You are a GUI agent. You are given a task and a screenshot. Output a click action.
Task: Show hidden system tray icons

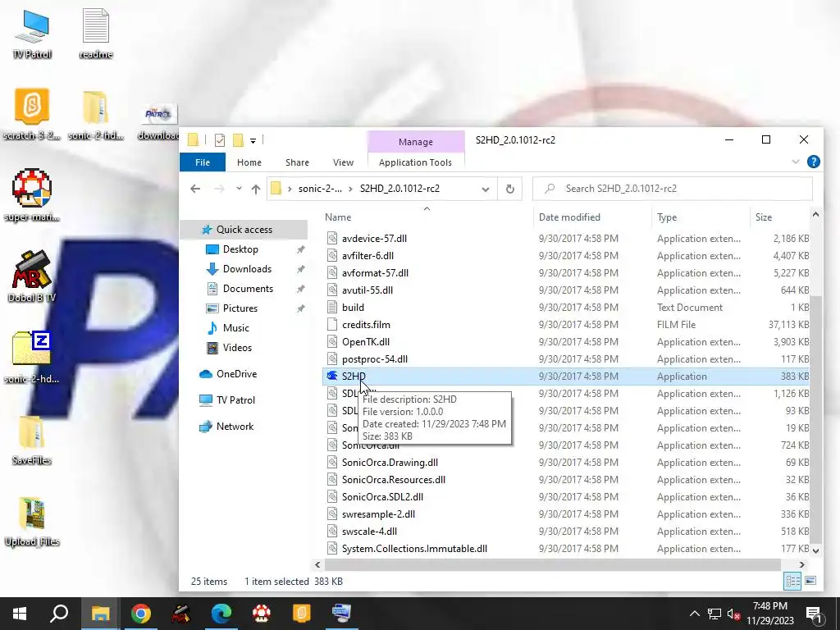coord(694,614)
